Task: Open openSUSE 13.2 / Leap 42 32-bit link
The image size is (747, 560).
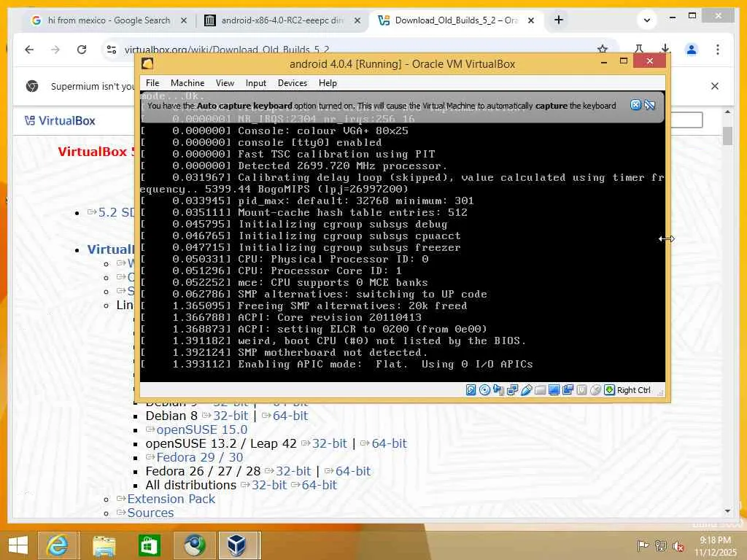Action: click(x=329, y=444)
